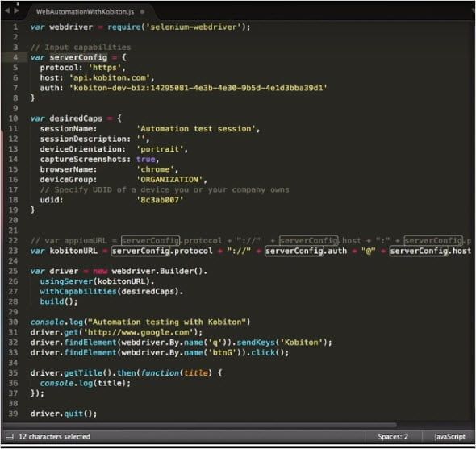Click the 'ORGANIZATION' deviceGroup value
Screen dimensions: 476x449
pyautogui.click(x=169, y=180)
